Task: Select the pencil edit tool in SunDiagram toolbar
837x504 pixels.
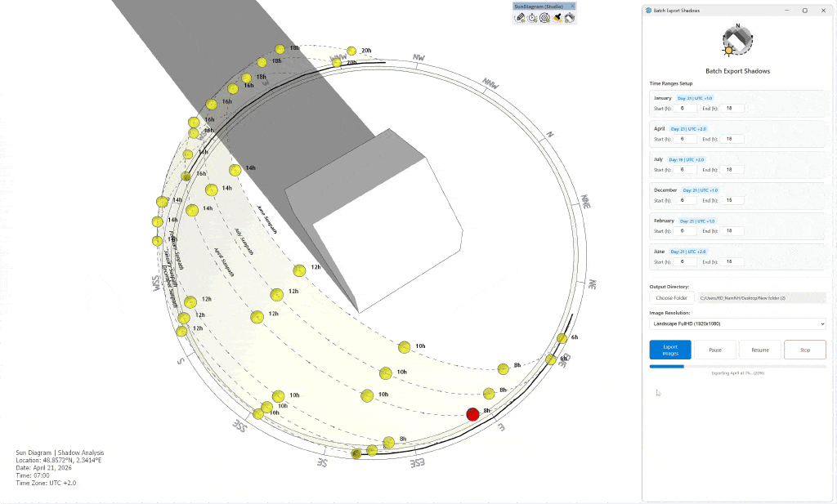Action: [x=521, y=16]
